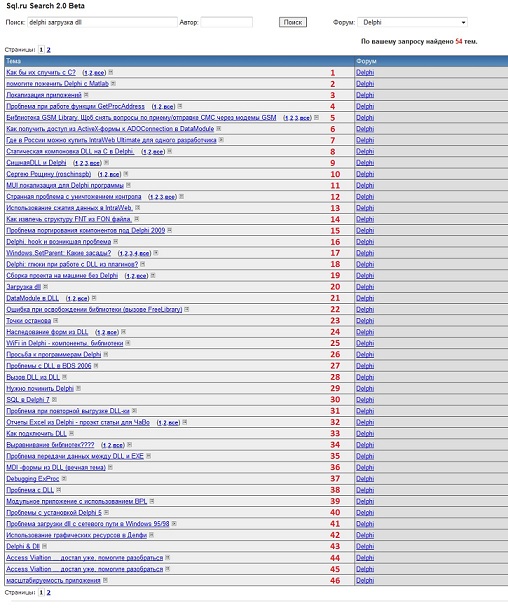Click the icon after the BPL modular application topic
Screen dimensions: 508x610
[152, 501]
